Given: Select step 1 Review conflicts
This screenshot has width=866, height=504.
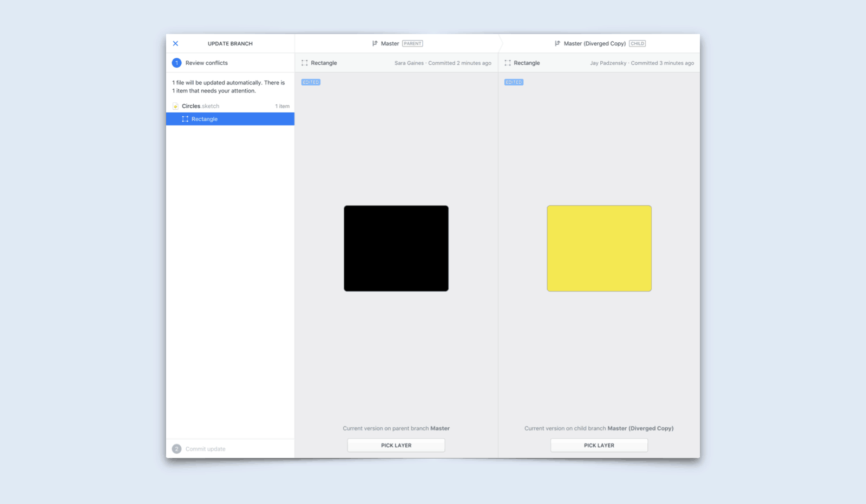Looking at the screenshot, I should tap(230, 63).
